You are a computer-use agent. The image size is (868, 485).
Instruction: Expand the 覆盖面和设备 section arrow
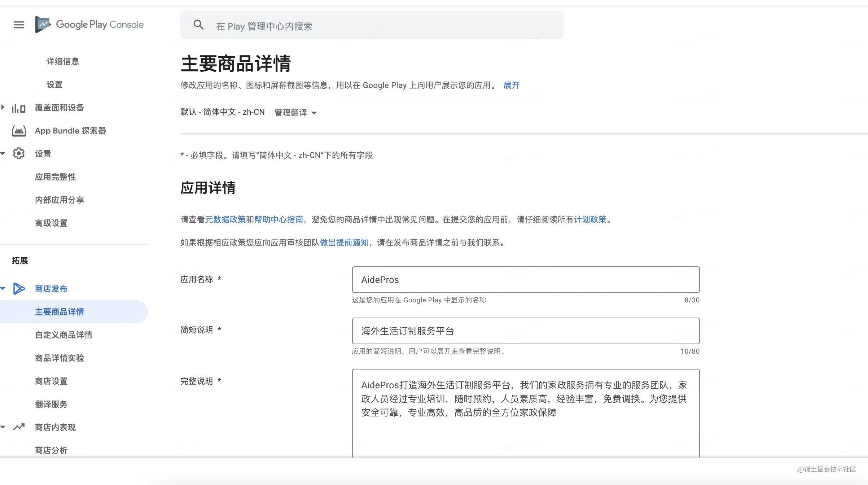tap(3, 107)
